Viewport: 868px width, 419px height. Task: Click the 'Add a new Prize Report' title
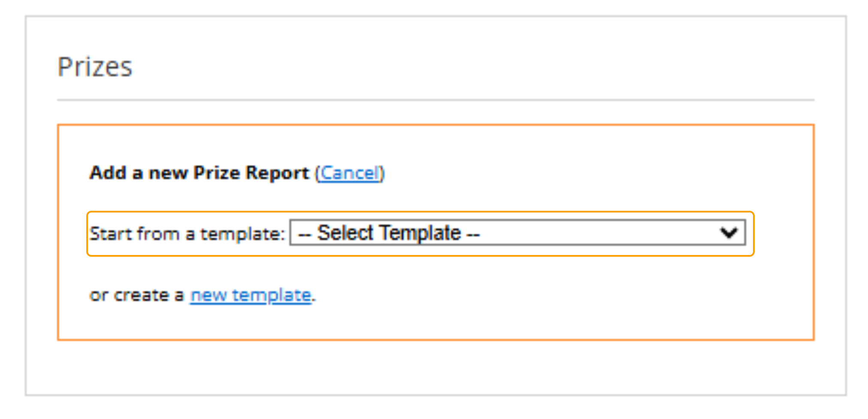click(x=199, y=173)
